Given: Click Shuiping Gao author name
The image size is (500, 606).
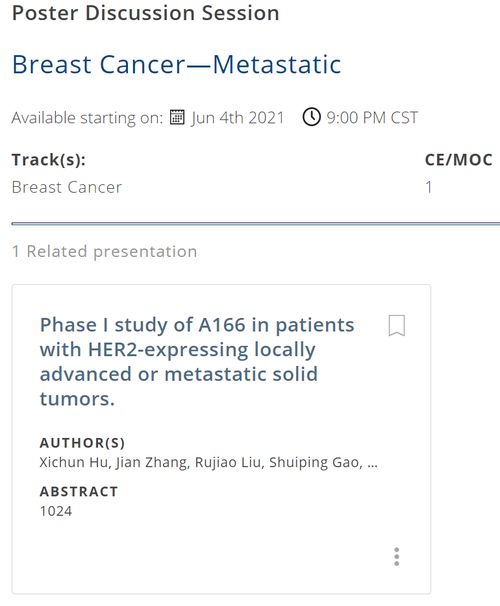Looking at the screenshot, I should 316,462.
